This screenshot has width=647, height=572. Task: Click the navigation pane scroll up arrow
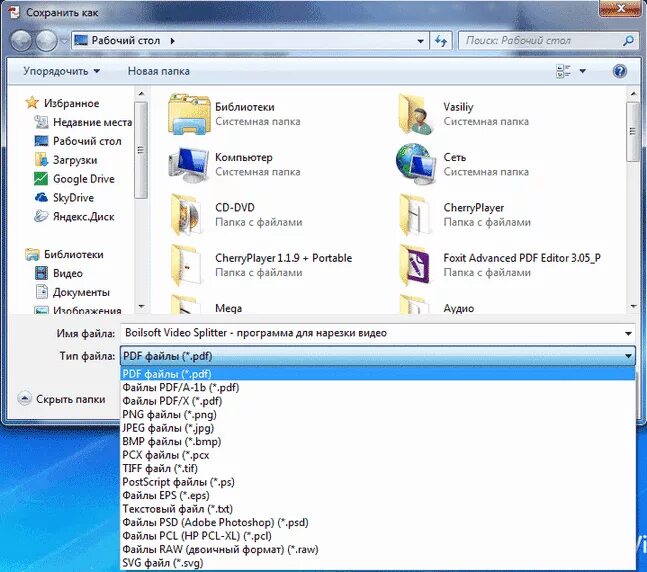coord(141,94)
